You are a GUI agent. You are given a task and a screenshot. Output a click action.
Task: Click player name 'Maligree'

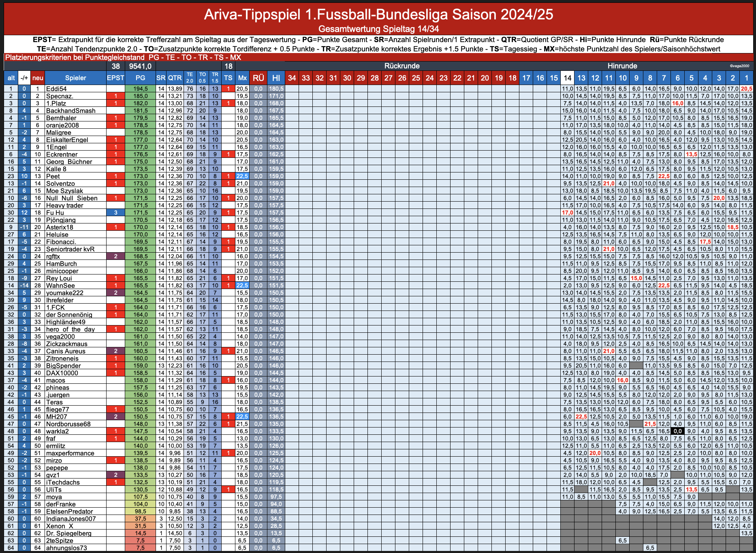click(59, 132)
